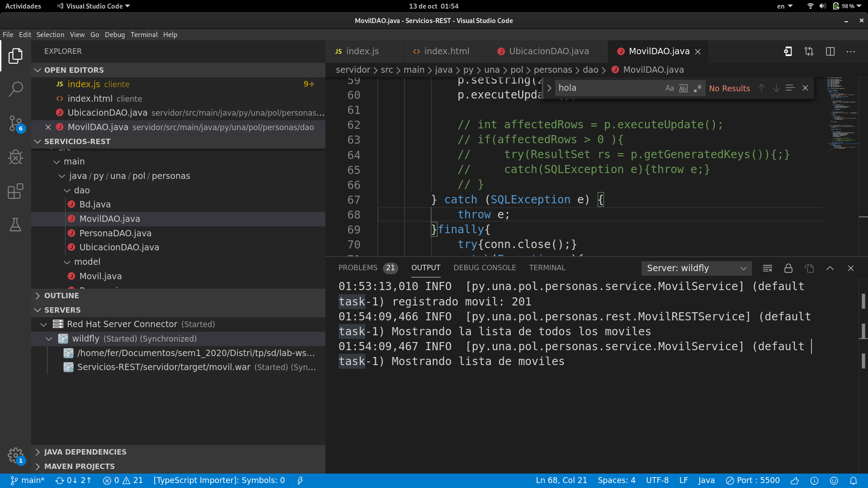Image resolution: width=868 pixels, height=488 pixels.
Task: Expand the MAVEN PROJECTS section
Action: pyautogui.click(x=79, y=466)
